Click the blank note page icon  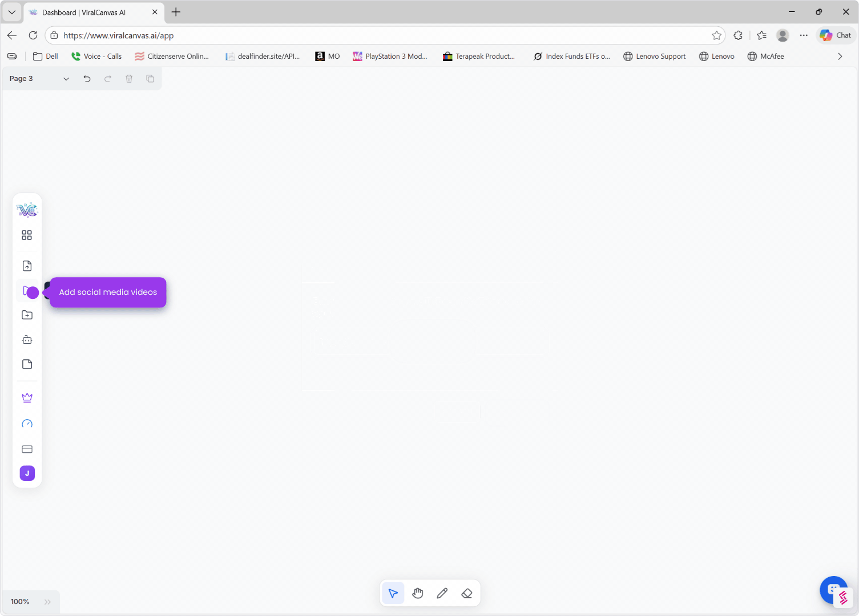27,364
